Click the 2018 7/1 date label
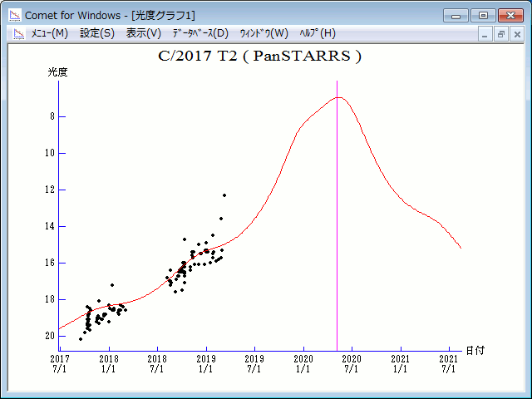This screenshot has height=399, width=532. [x=157, y=364]
